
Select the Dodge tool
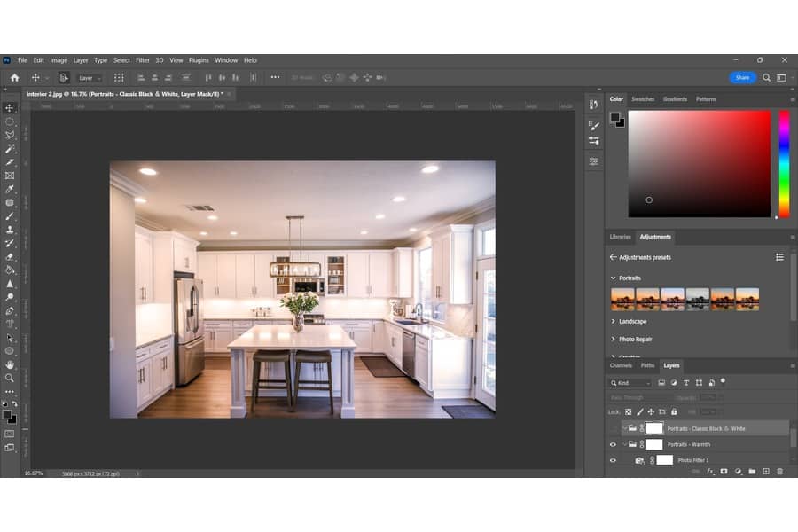click(x=10, y=297)
